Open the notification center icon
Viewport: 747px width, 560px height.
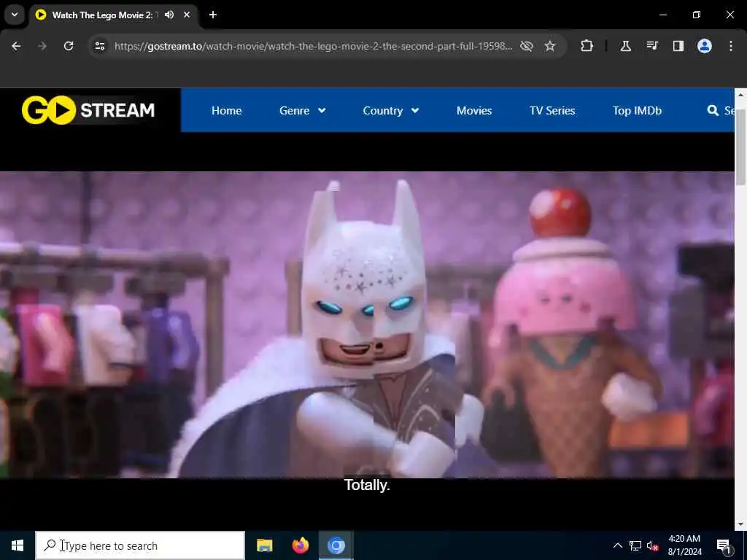(x=724, y=545)
